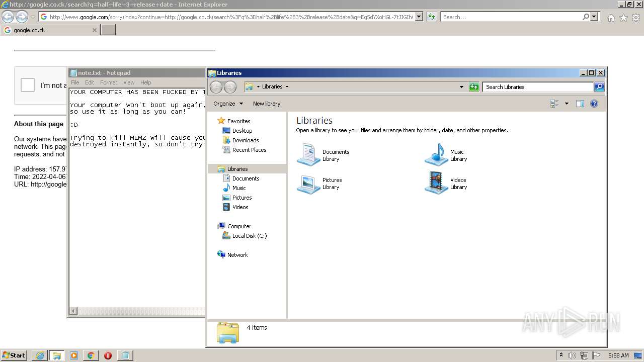Select Local Disk (C:) in navigation pane
The image size is (644, 362).
click(250, 236)
